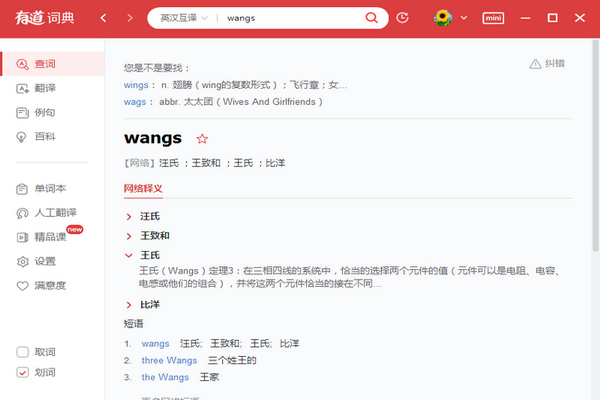Open the phrase three Wangs

[x=169, y=361]
